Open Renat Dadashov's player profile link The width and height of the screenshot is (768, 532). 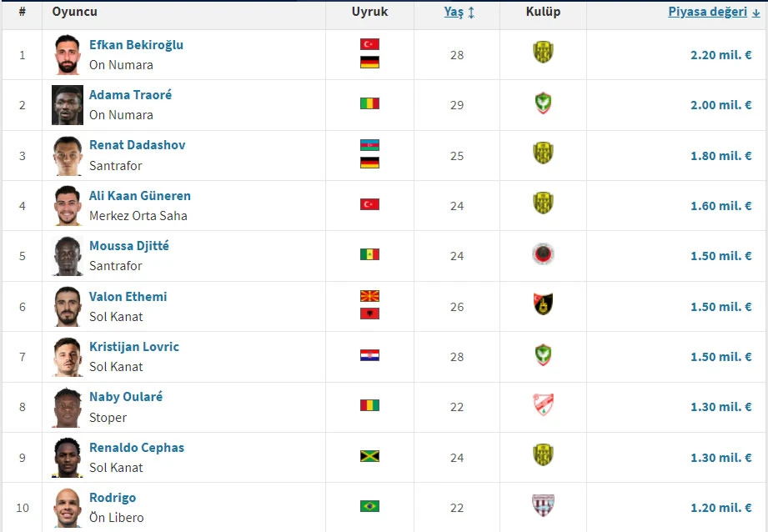(x=137, y=145)
